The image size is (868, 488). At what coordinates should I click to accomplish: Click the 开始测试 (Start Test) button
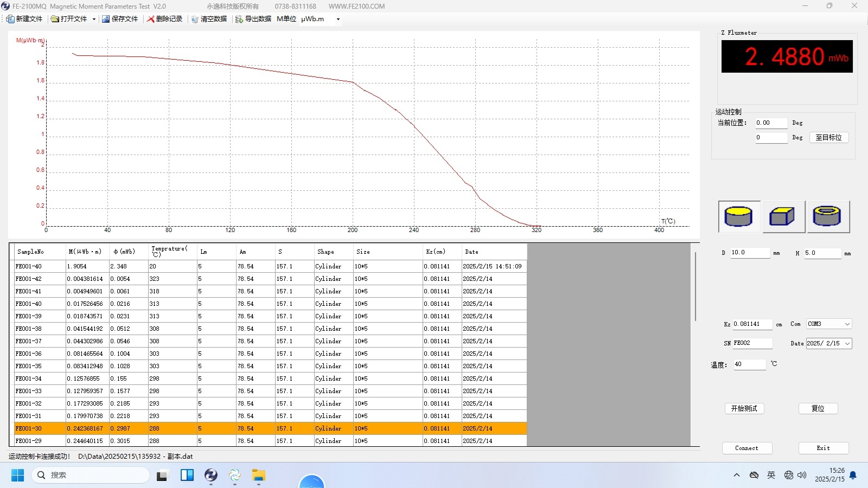coord(744,409)
